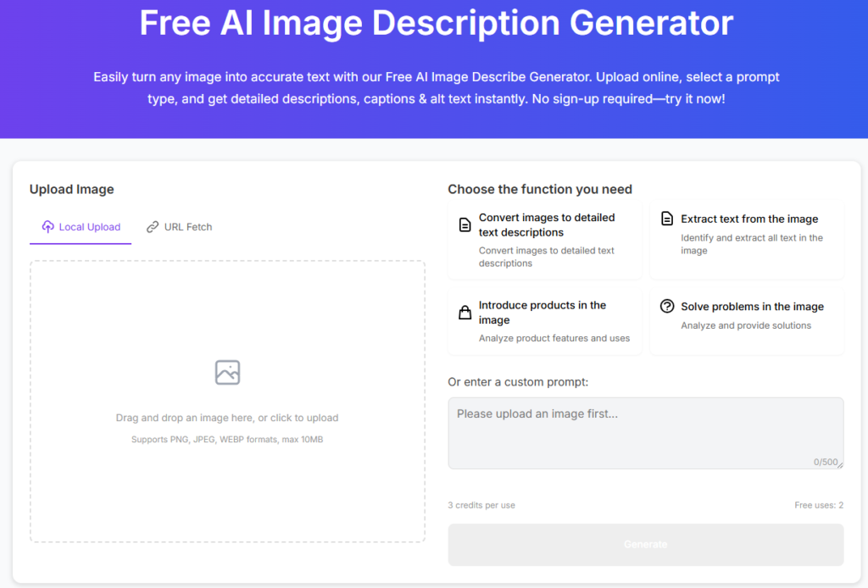Click the image placeholder icon in the upload area
The image size is (868, 588).
[x=227, y=372]
